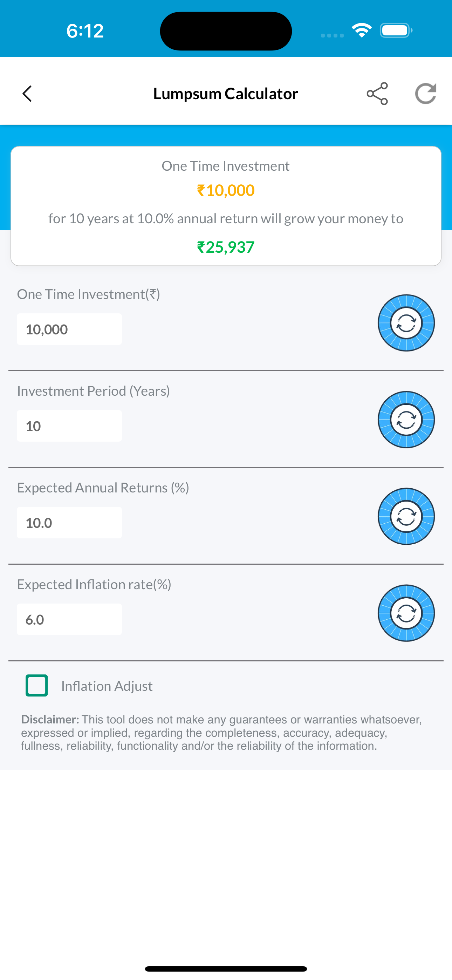452x980 pixels.
Task: Tap the Wi-Fi icon in status bar
Action: 362,30
